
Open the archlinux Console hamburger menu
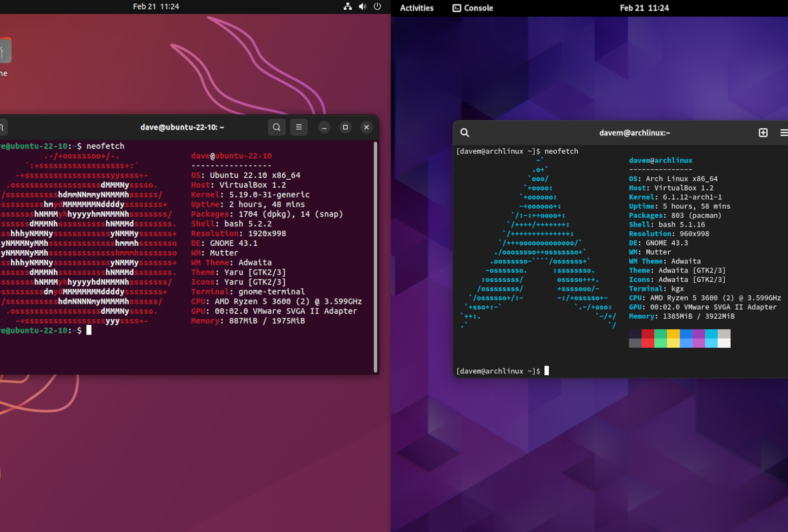click(x=784, y=133)
